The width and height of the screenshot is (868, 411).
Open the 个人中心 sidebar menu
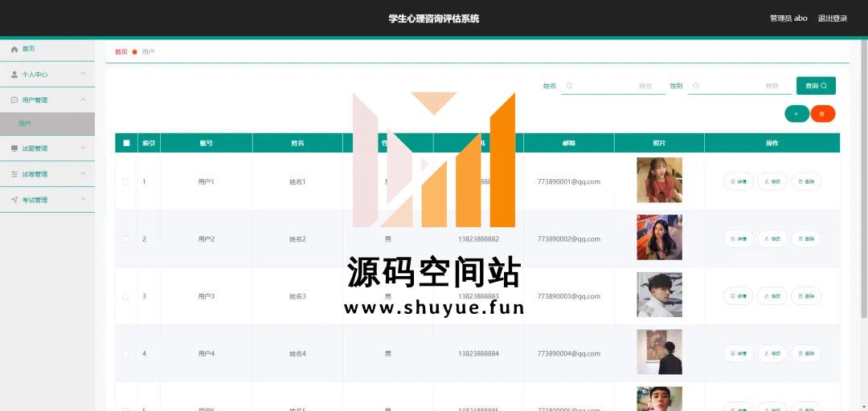pyautogui.click(x=47, y=74)
